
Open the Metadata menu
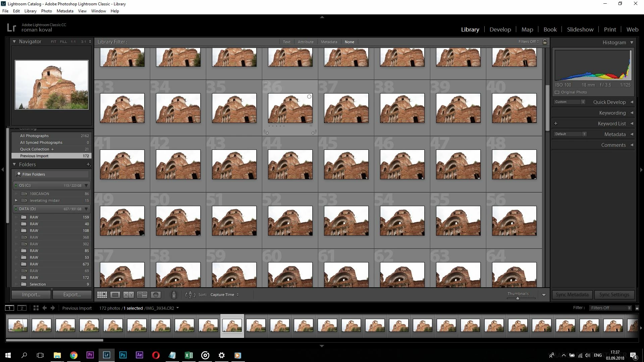click(65, 11)
